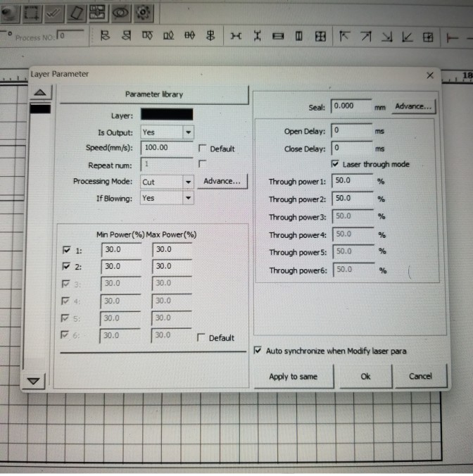Screen dimensions: 473x476
Task: Move to bottom-left corner arrow icon
Action: pos(407,37)
